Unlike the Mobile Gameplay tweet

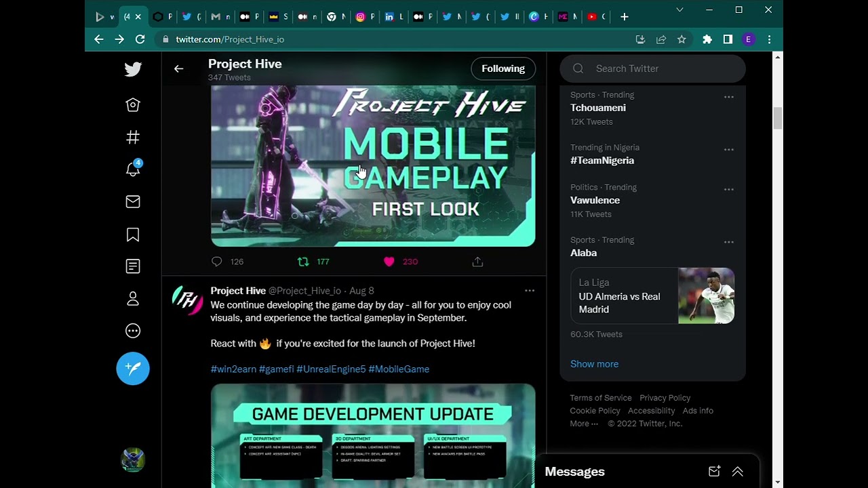(x=389, y=262)
